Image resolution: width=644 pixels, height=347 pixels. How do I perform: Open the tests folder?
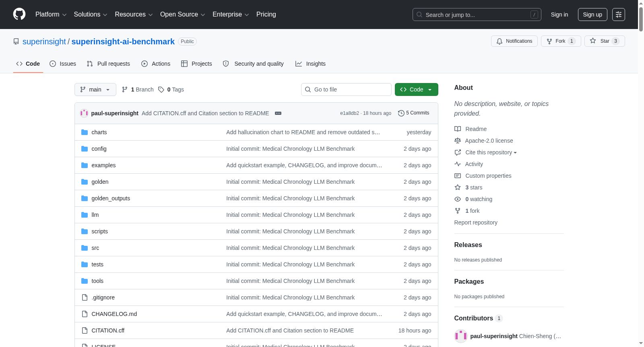[97, 264]
